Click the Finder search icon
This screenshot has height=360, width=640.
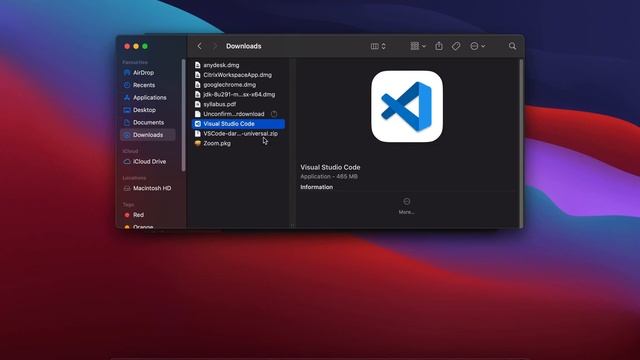coord(512,46)
